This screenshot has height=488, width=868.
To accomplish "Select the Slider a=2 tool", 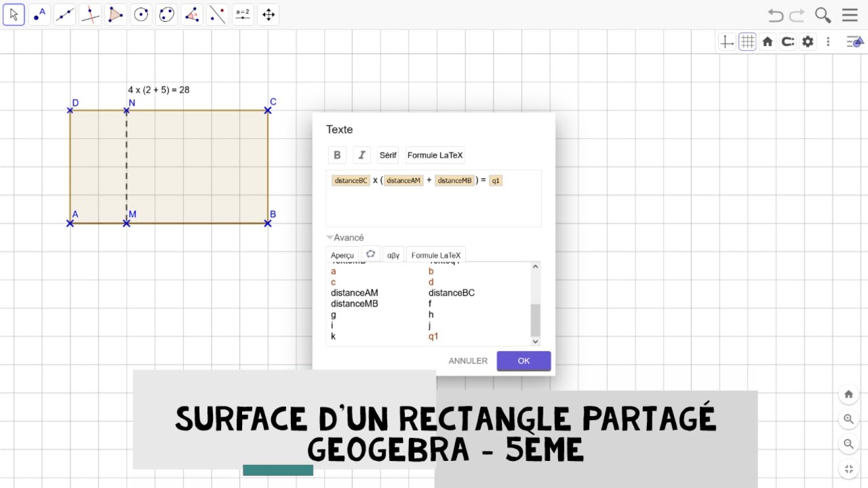I will [243, 14].
